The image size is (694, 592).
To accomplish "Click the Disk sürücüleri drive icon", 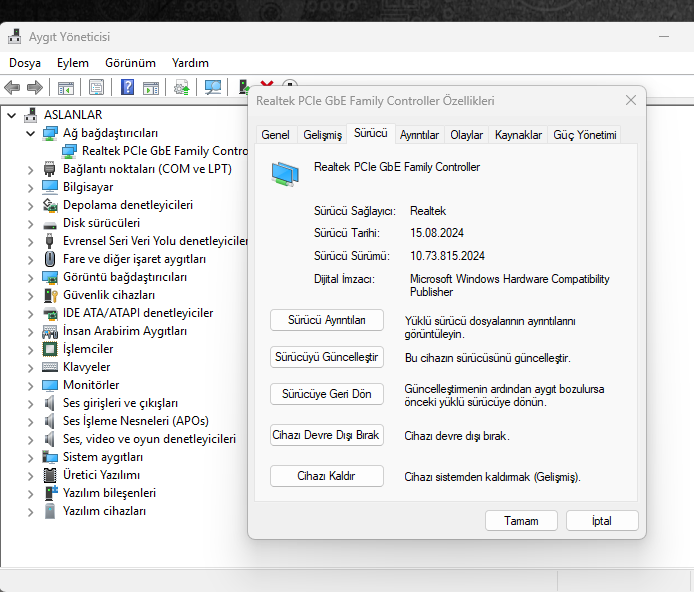I will 50,225.
